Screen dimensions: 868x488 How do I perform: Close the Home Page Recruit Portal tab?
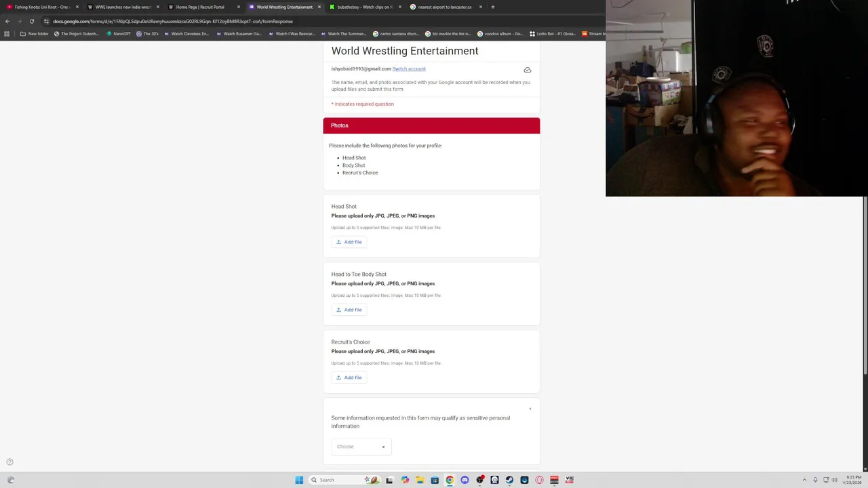(x=238, y=7)
